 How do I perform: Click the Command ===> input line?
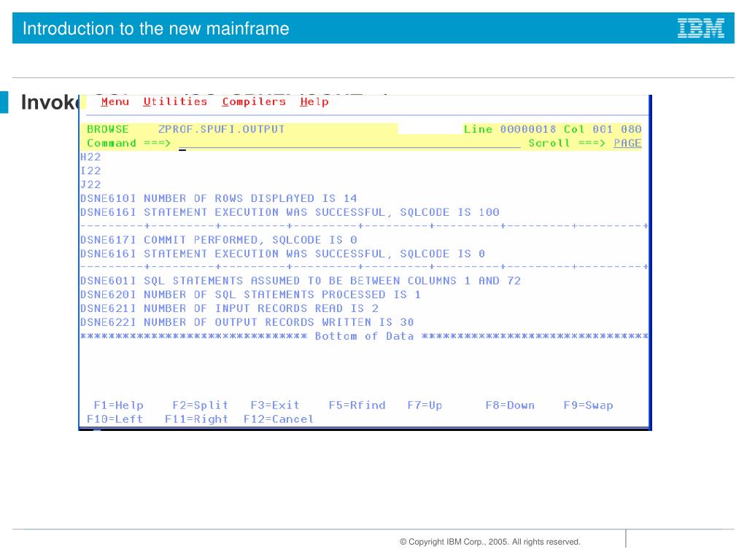pyautogui.click(x=349, y=143)
